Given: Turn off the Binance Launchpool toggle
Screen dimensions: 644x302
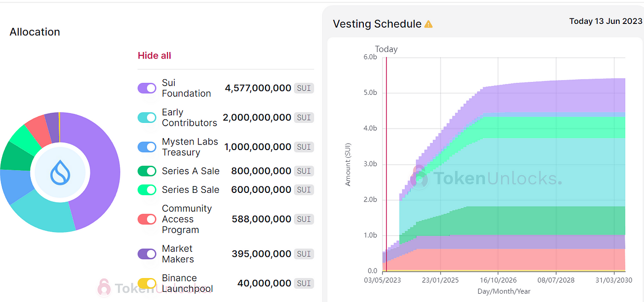Looking at the screenshot, I should point(147,283).
